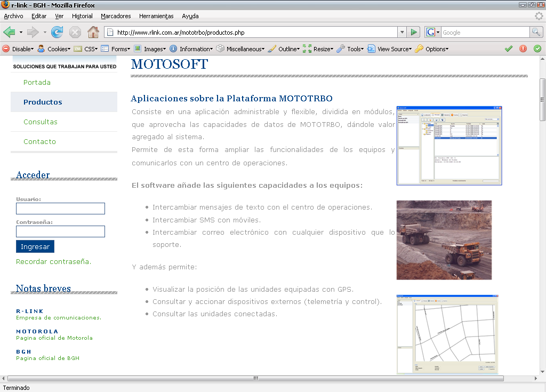
Task: Go to the Home page icon
Action: pyautogui.click(x=93, y=33)
